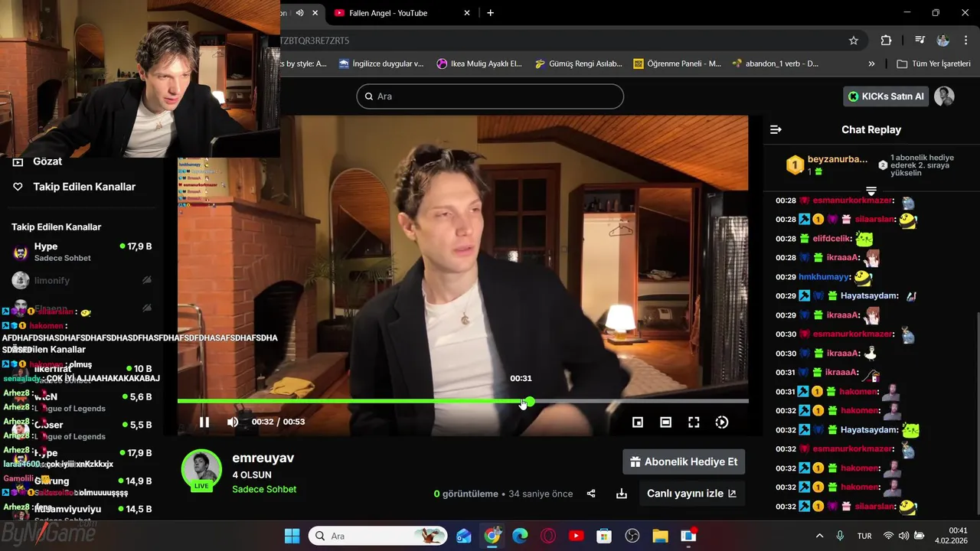Screen dimensions: 980x551
Task: Click the KICKs Satın Al button
Action: pos(886,96)
